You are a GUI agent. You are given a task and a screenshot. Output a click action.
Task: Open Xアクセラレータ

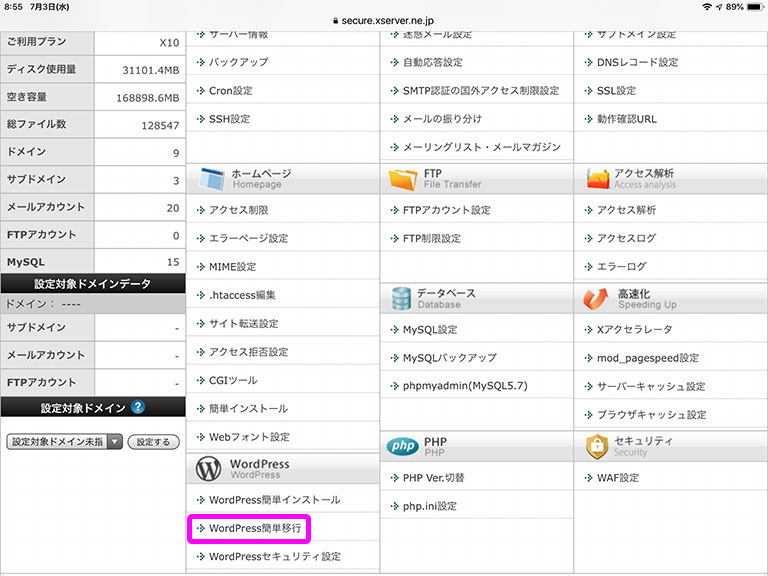pyautogui.click(x=634, y=330)
